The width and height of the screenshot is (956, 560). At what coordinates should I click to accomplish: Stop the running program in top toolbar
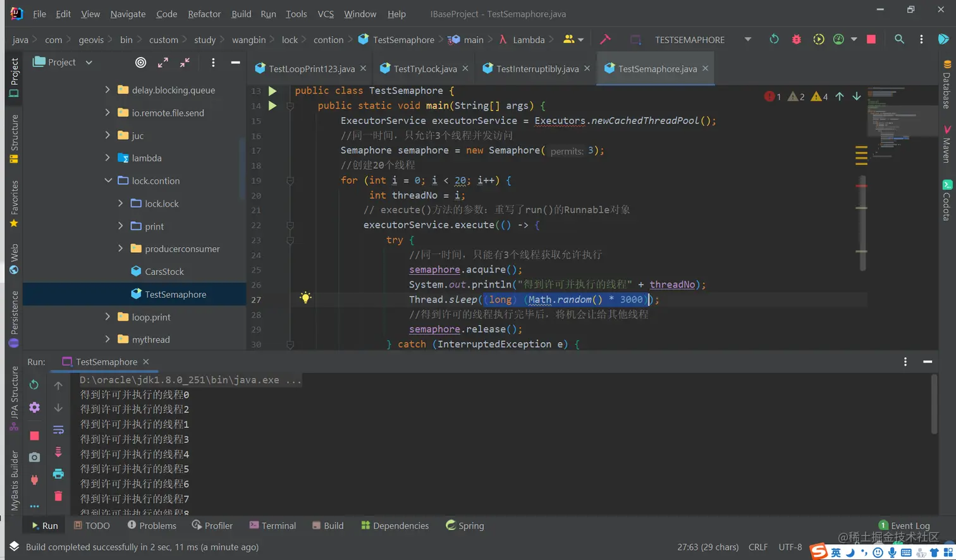point(871,39)
